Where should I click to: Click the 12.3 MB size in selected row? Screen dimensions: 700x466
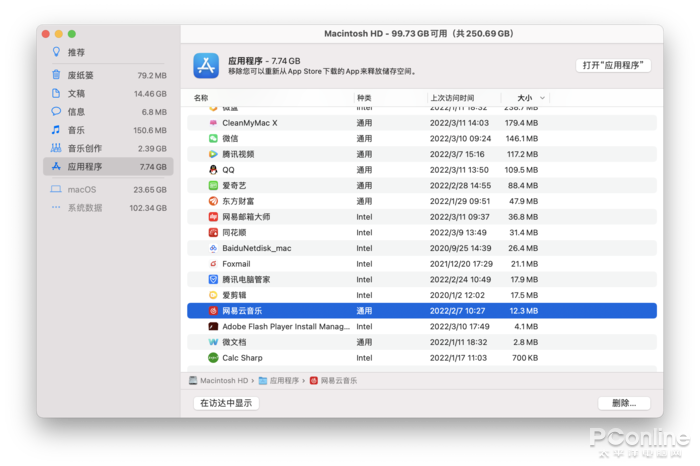point(523,311)
